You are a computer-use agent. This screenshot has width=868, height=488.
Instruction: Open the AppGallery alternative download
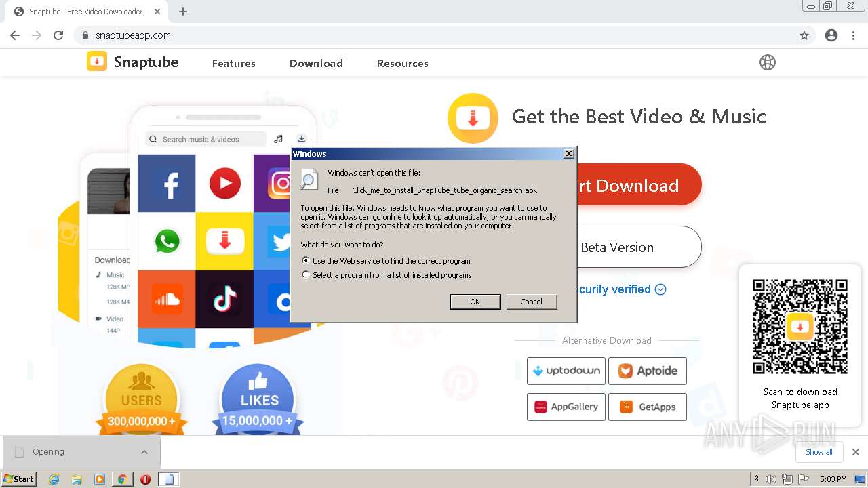pos(566,407)
